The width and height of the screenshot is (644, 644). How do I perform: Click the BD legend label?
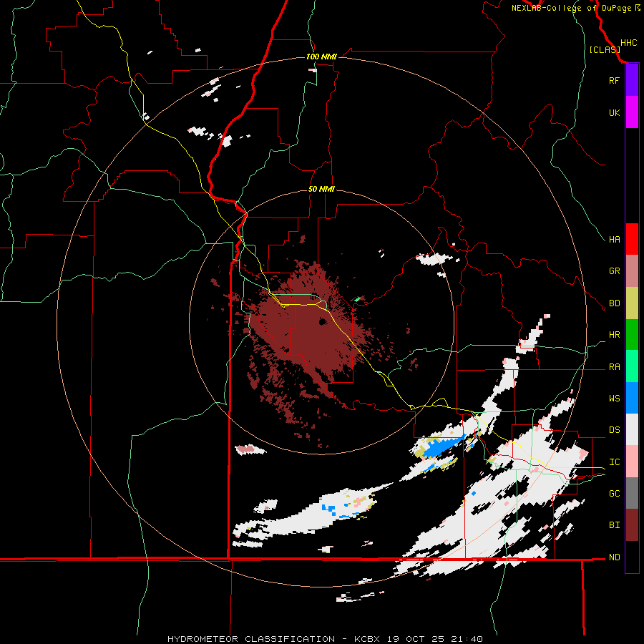(614, 303)
